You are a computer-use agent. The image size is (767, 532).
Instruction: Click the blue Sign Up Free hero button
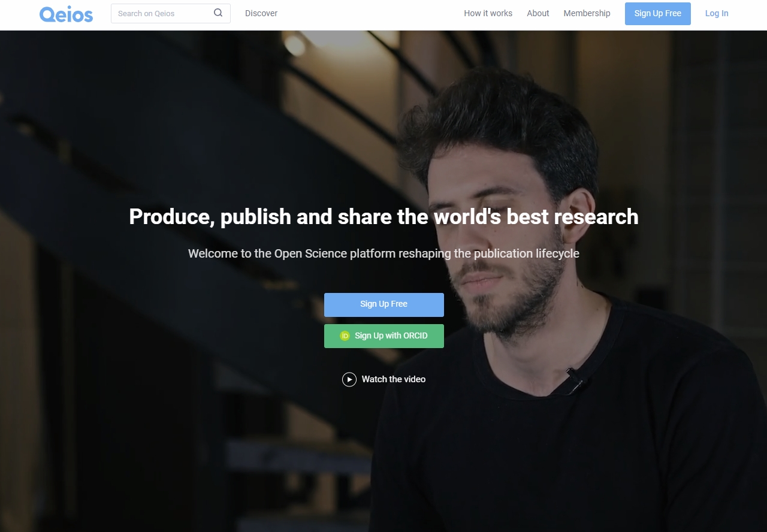(x=384, y=304)
